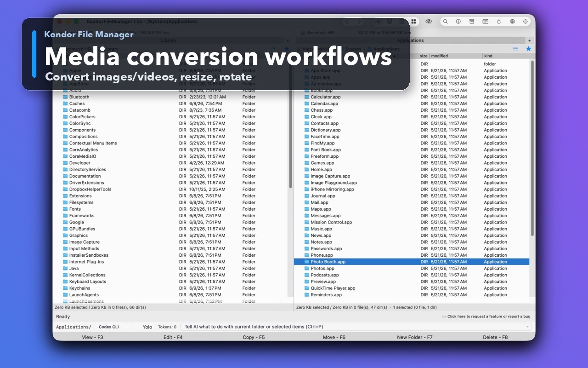The width and height of the screenshot is (588, 368).
Task: Click the Move - F6 button
Action: (x=334, y=337)
